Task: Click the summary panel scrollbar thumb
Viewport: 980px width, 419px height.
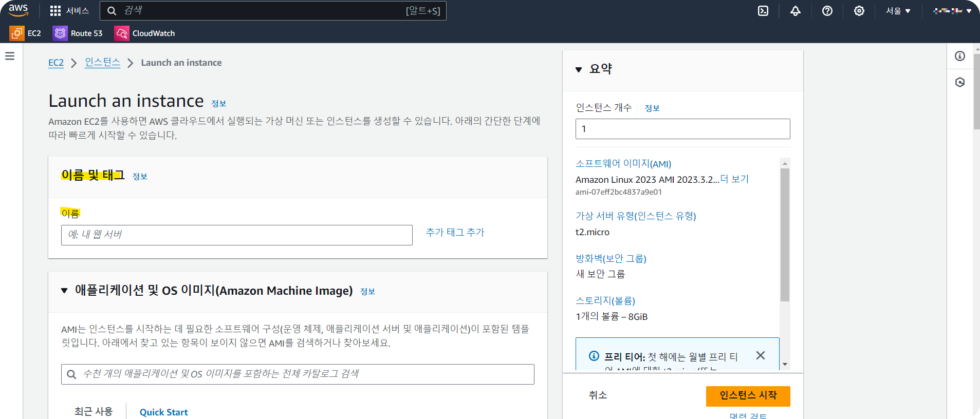Action: tap(785, 235)
